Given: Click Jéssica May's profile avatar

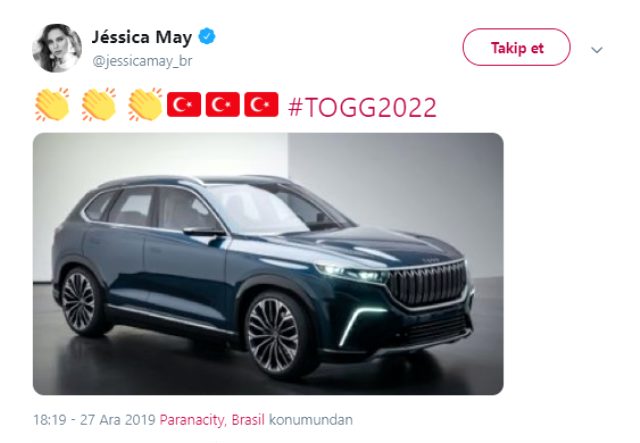Looking at the screenshot, I should click(57, 48).
